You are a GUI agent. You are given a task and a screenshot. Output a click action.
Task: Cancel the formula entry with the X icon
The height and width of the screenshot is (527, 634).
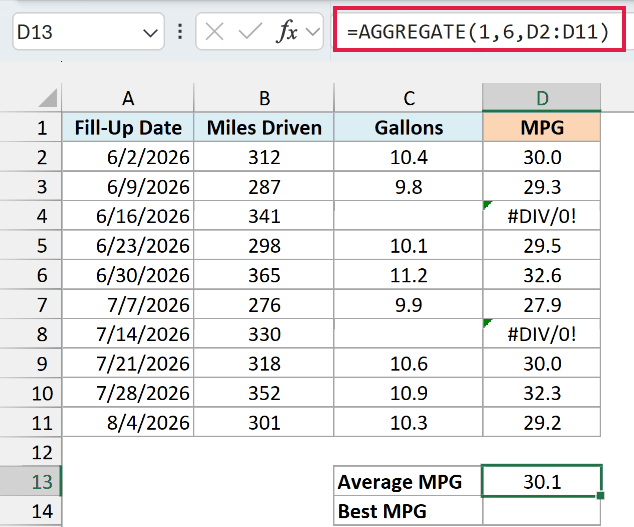[214, 32]
